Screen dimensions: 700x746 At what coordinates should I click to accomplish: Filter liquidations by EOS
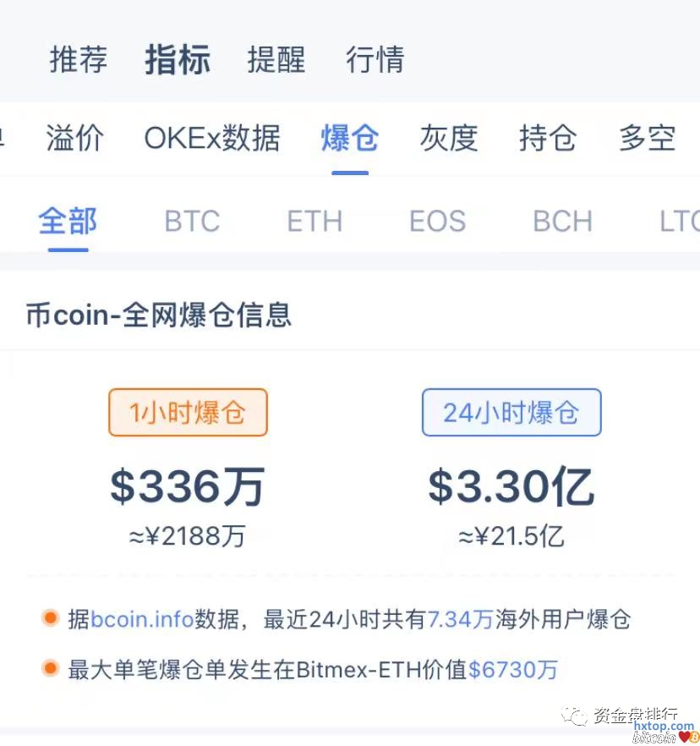(437, 222)
